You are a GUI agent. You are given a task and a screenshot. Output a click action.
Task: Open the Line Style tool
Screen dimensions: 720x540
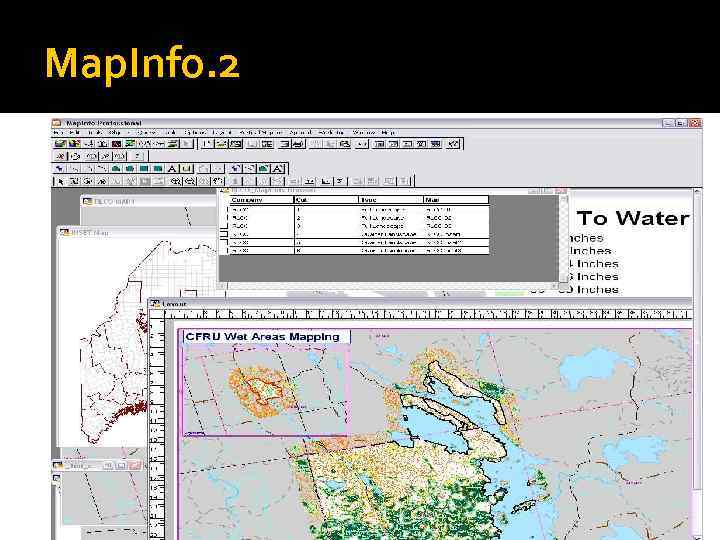point(249,169)
